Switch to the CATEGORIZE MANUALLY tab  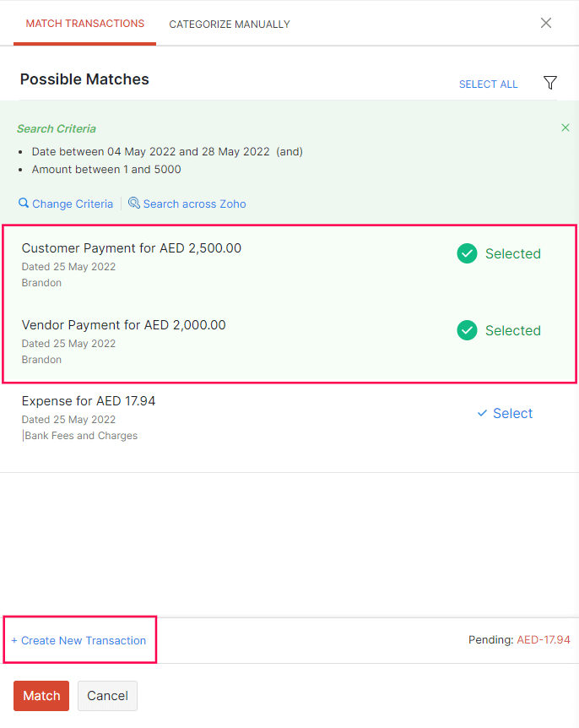click(229, 24)
